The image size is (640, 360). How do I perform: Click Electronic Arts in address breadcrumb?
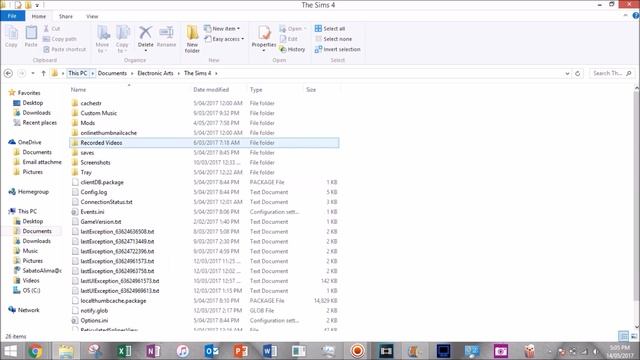155,73
